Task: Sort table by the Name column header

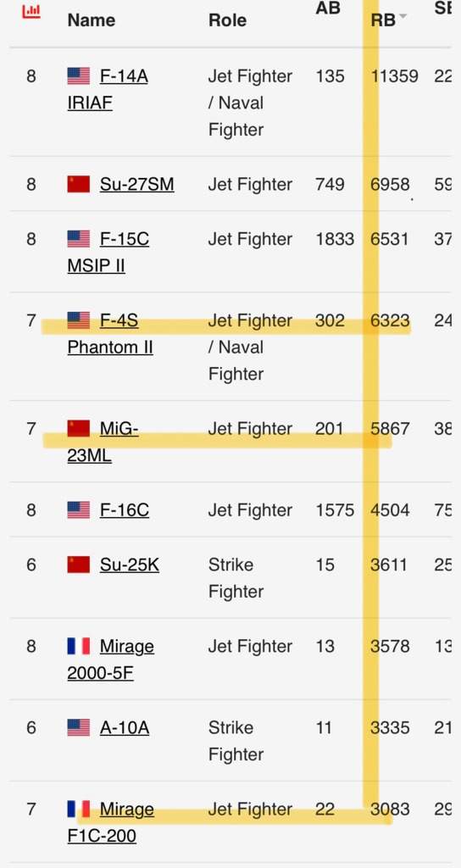Action: [92, 20]
